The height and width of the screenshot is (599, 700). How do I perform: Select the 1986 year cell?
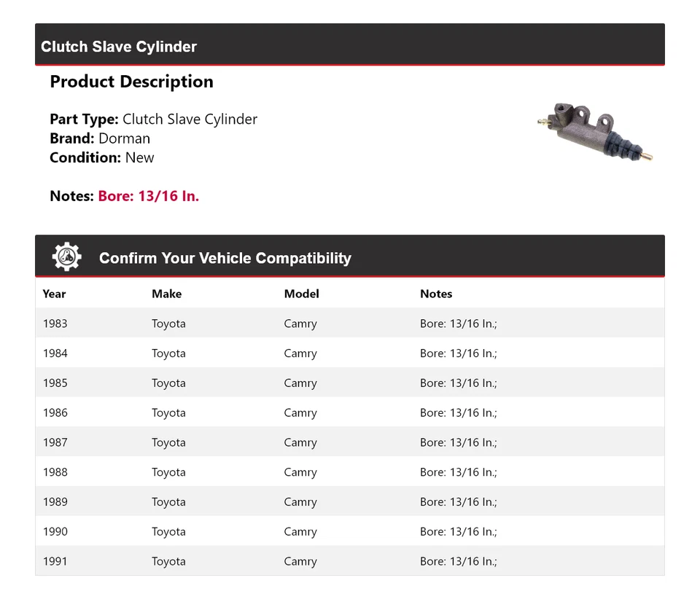pos(55,413)
